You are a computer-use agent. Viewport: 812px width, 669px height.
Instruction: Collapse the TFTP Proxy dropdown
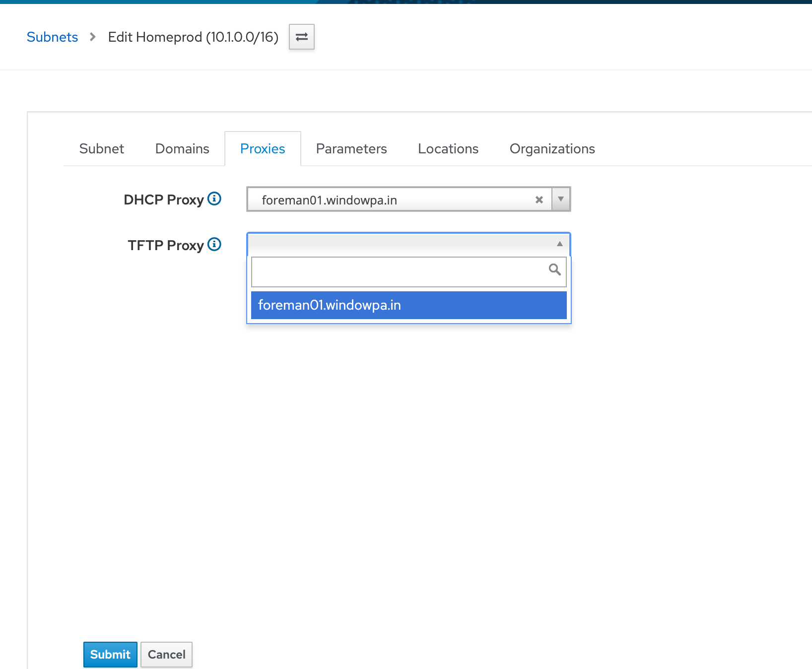click(x=560, y=244)
